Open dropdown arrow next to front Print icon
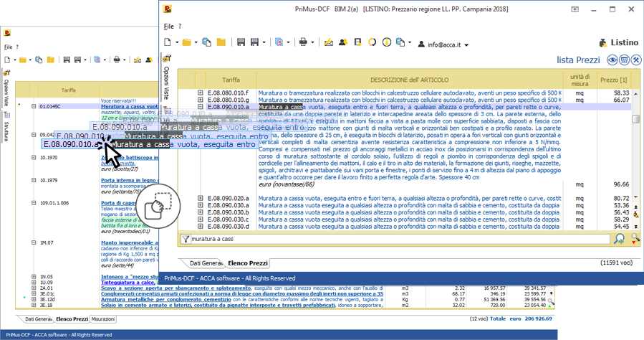 click(x=312, y=43)
